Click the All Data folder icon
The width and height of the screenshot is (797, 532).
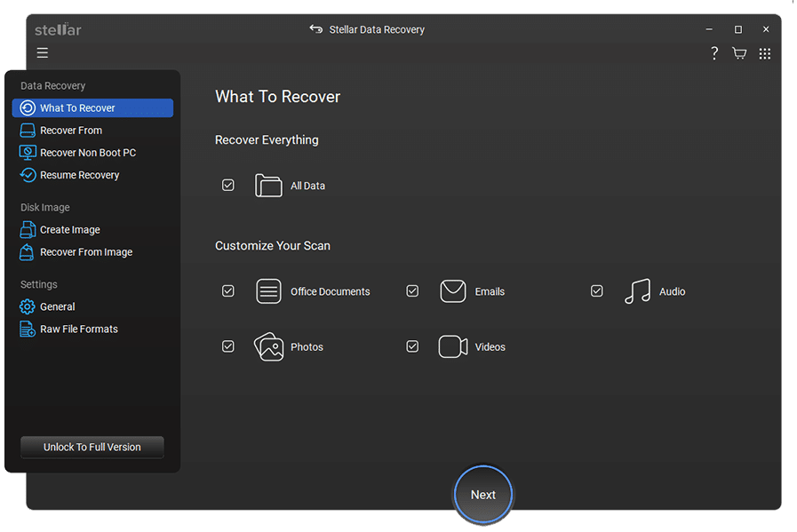(x=268, y=186)
